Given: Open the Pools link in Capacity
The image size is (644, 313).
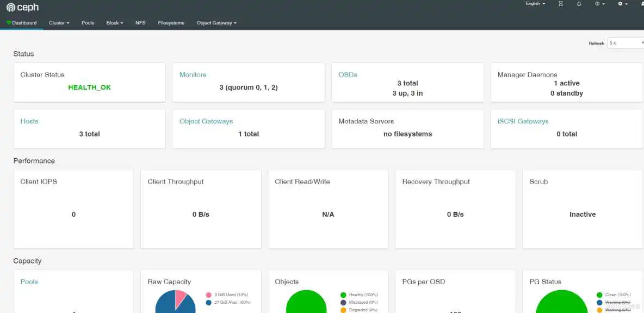Looking at the screenshot, I should [x=29, y=282].
